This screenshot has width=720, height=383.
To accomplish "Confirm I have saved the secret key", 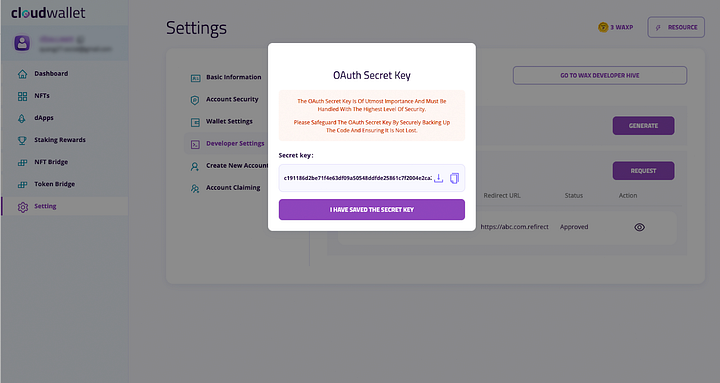I will pyautogui.click(x=371, y=209).
